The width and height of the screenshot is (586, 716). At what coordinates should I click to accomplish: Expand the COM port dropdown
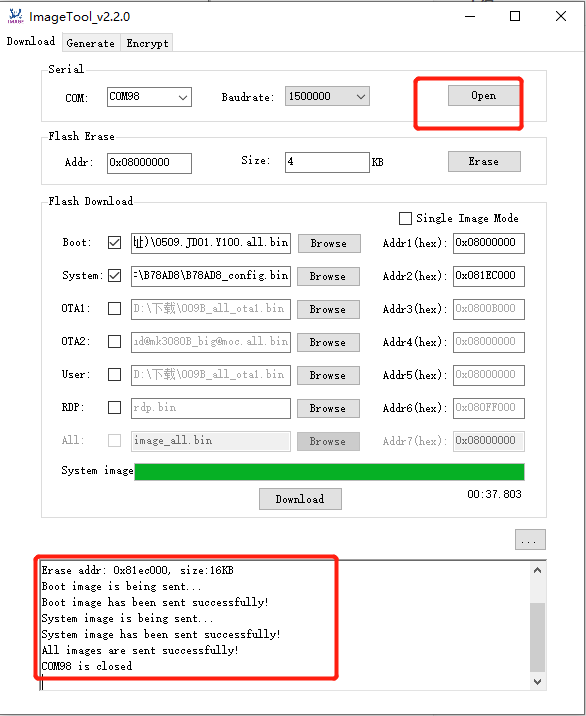[149, 97]
